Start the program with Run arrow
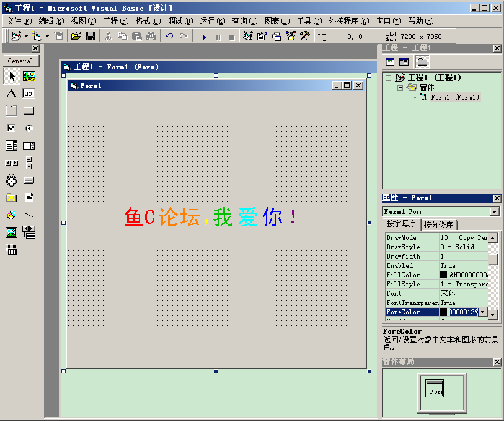 pos(204,37)
